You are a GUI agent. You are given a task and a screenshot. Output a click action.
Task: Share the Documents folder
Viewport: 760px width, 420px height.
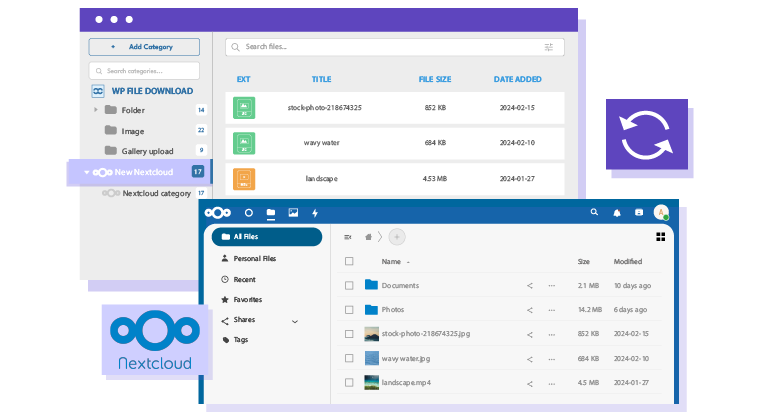tap(530, 286)
